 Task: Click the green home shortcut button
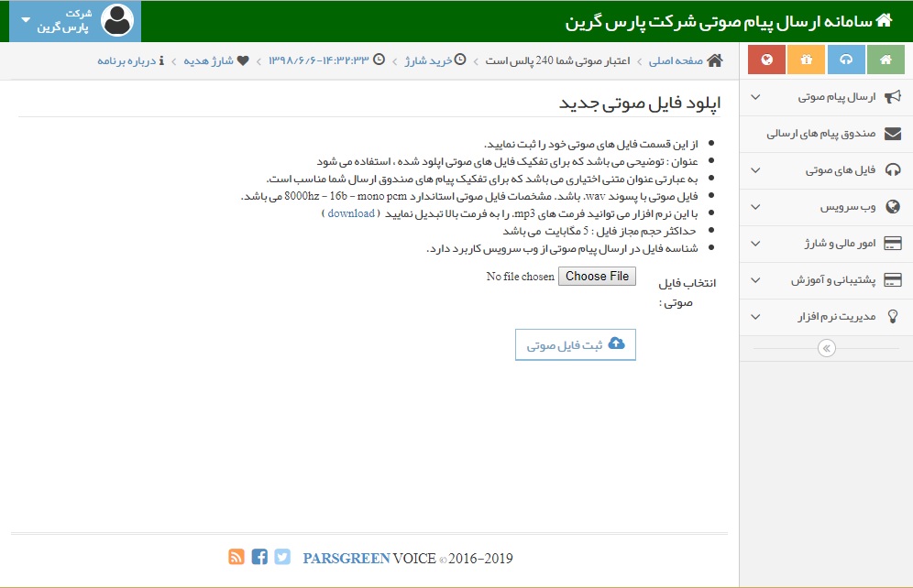pyautogui.click(x=885, y=60)
